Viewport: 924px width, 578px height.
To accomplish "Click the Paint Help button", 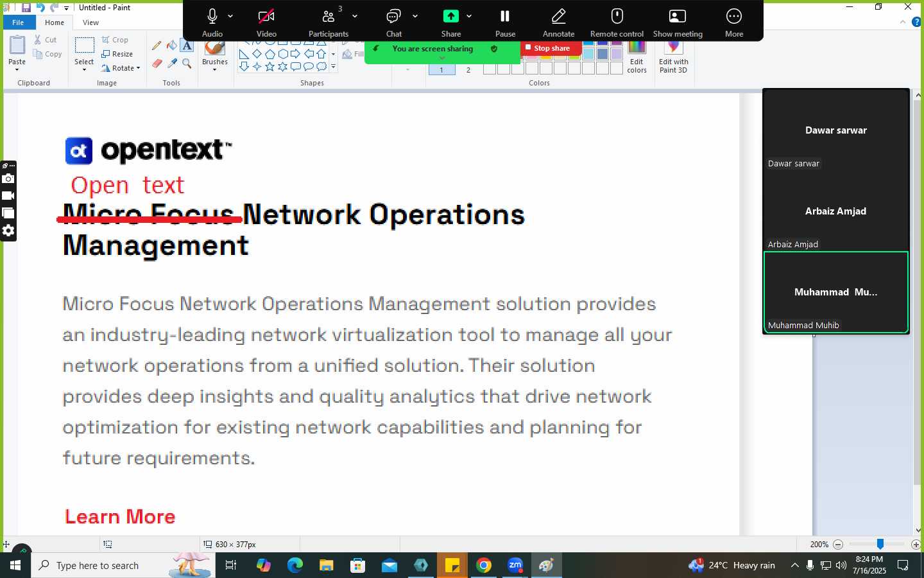I will pos(917,22).
